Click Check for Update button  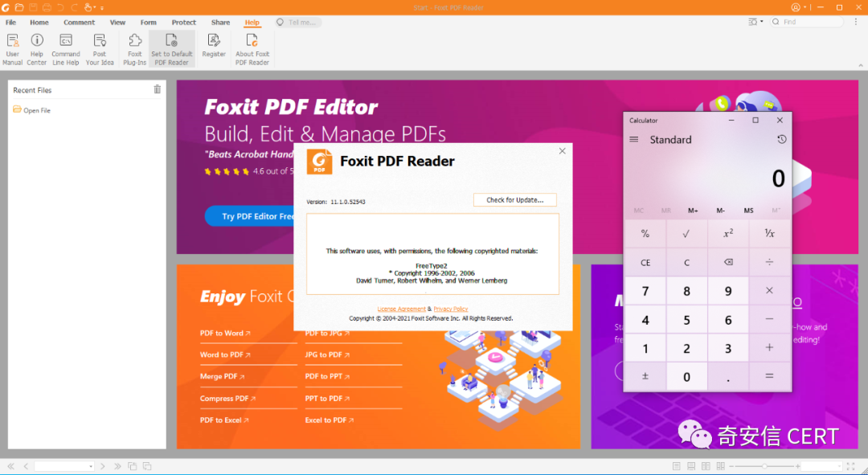click(514, 199)
